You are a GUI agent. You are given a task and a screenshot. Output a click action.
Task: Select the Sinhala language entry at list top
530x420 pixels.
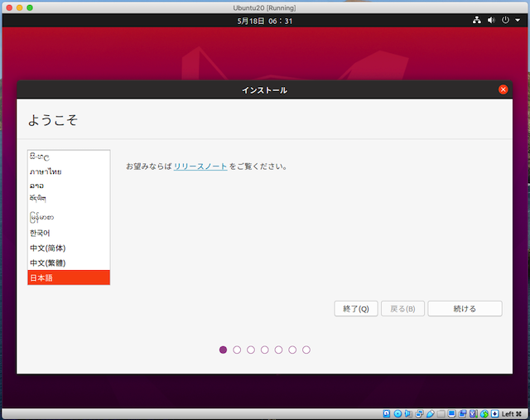click(69, 157)
